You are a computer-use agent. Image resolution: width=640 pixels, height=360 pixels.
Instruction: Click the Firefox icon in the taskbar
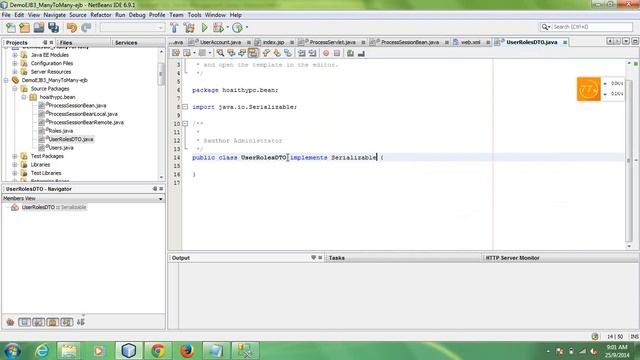187,351
